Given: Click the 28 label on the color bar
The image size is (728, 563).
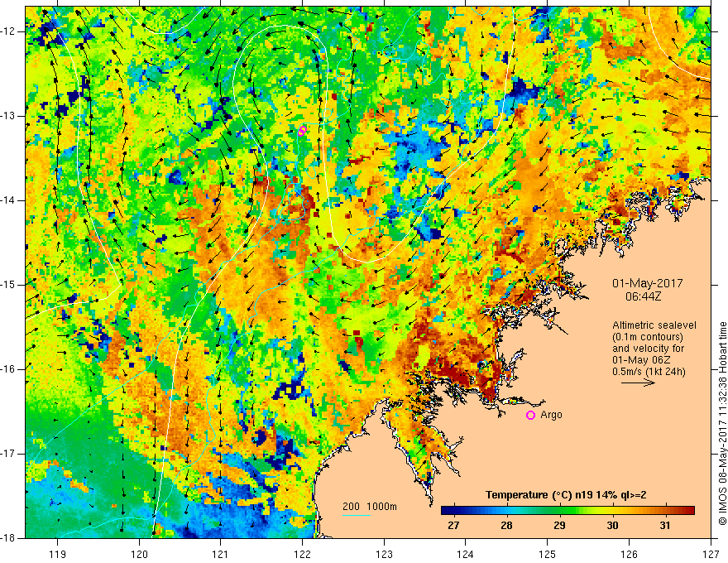Looking at the screenshot, I should coord(506,526).
